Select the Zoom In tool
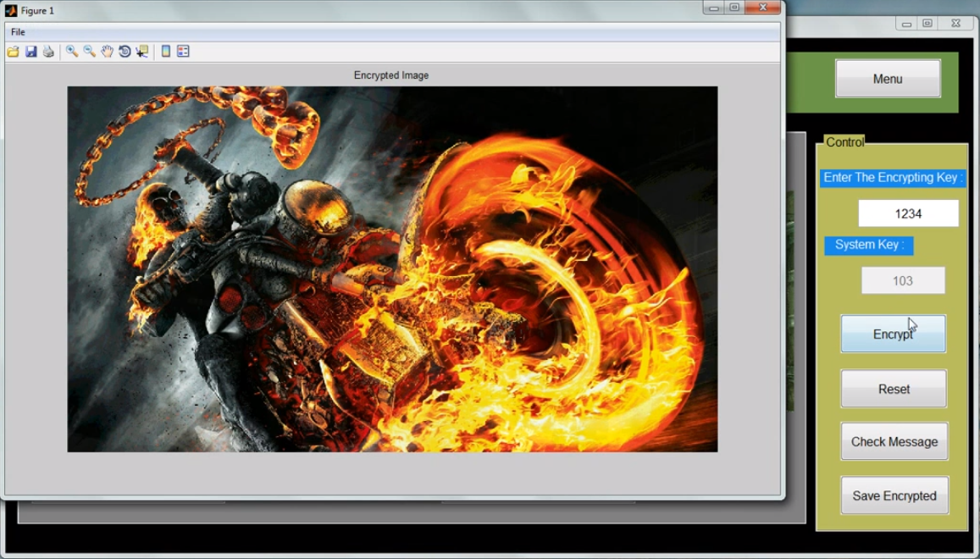Screen dimensions: 980x559 tap(72, 52)
